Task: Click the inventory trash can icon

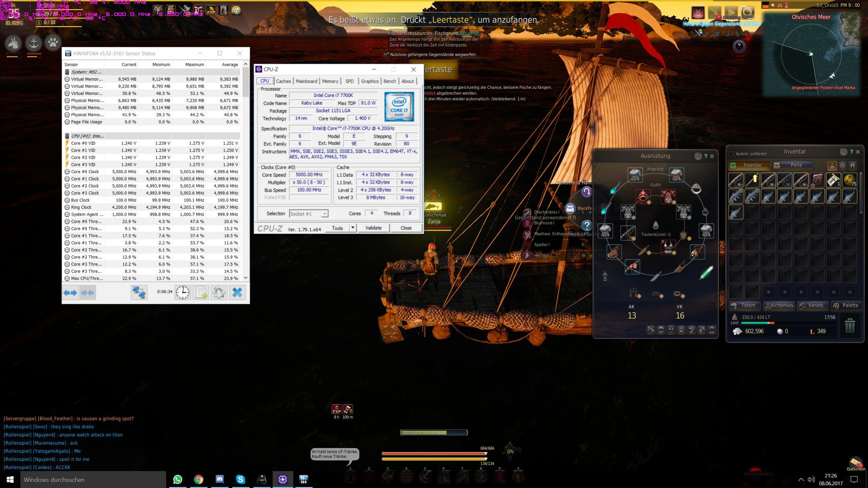Action: (850, 326)
